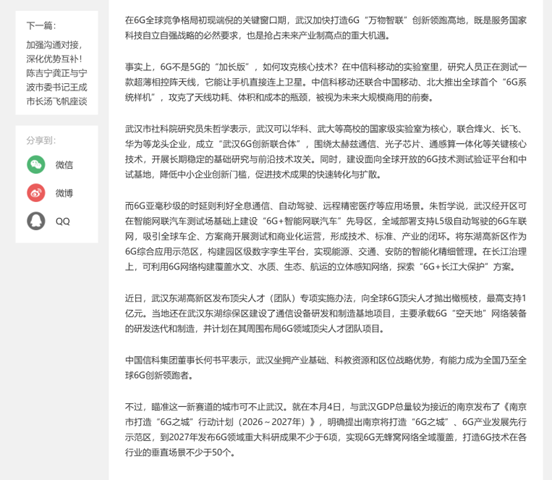The image size is (552, 480).
Task: Click the 微信 share label
Action: click(x=64, y=165)
